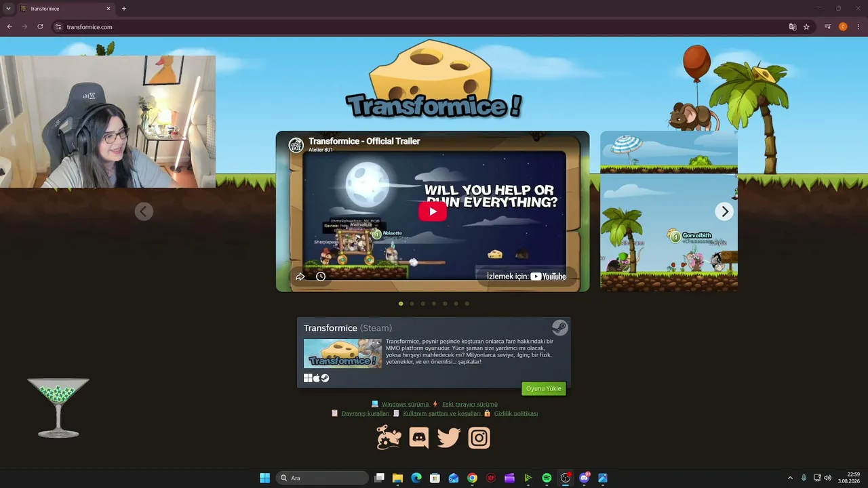Close the Transformice browser tab
The image size is (868, 488).
(x=108, y=9)
